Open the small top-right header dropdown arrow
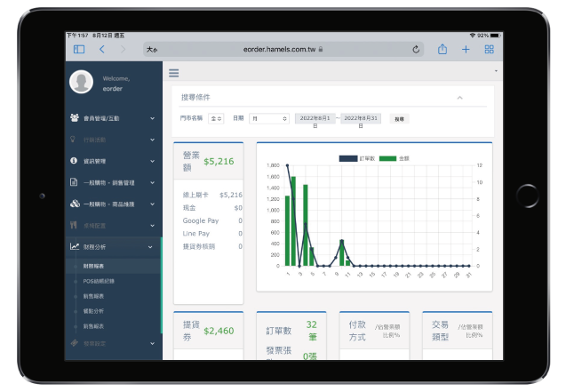Viewport: 566px width, 392px height. pos(496,71)
